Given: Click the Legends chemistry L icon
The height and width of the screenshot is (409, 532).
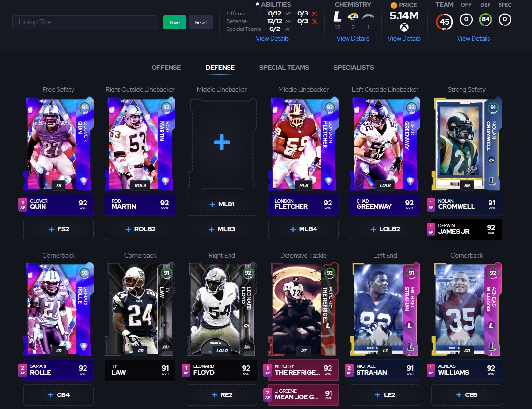Looking at the screenshot, I should pos(337,16).
